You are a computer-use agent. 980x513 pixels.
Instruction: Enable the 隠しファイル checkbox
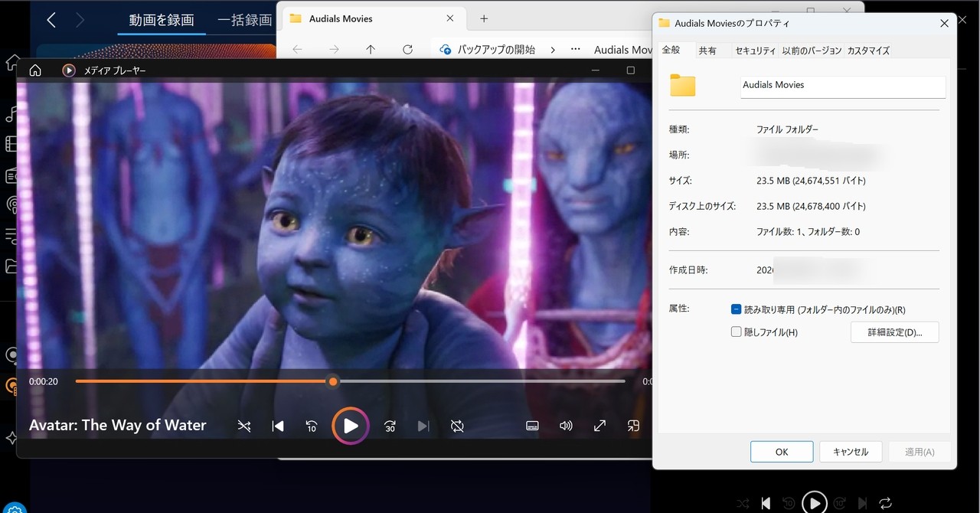click(736, 331)
